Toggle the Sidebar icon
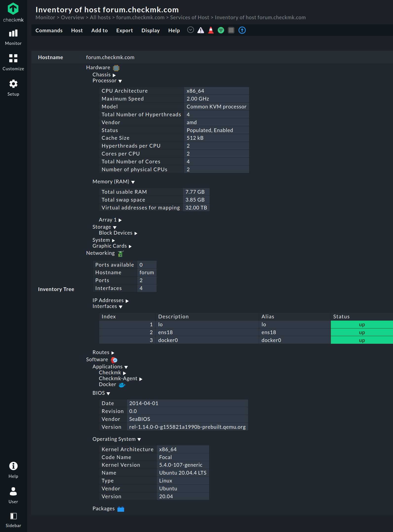393x532 pixels. coord(13,520)
